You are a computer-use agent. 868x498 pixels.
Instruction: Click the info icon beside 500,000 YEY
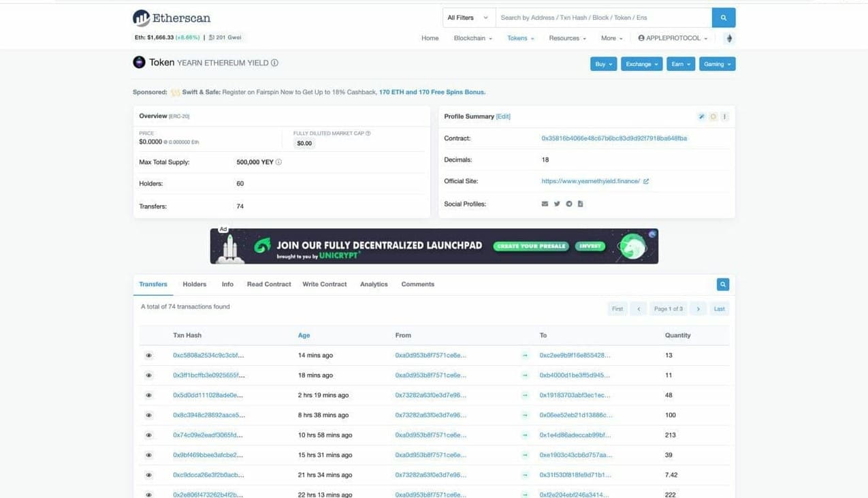pos(278,162)
